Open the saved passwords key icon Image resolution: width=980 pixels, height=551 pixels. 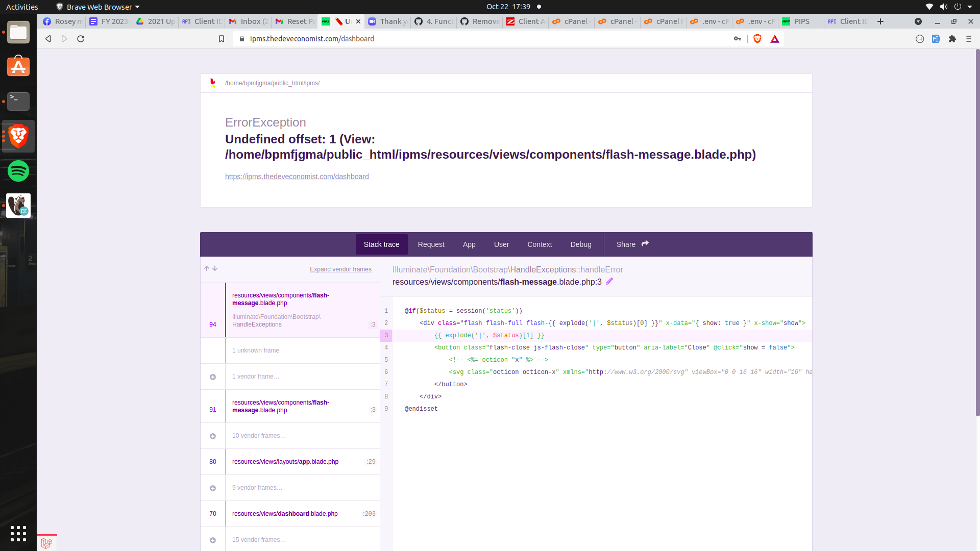(x=738, y=39)
